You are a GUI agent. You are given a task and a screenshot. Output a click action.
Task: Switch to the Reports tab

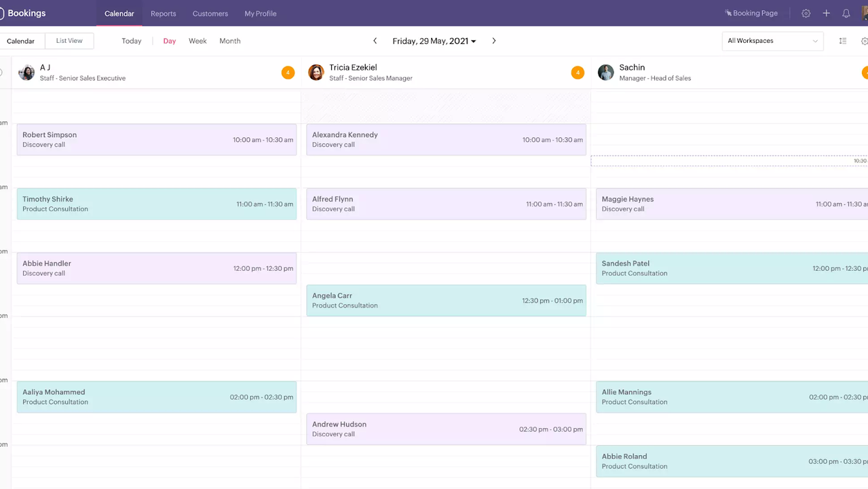163,13
